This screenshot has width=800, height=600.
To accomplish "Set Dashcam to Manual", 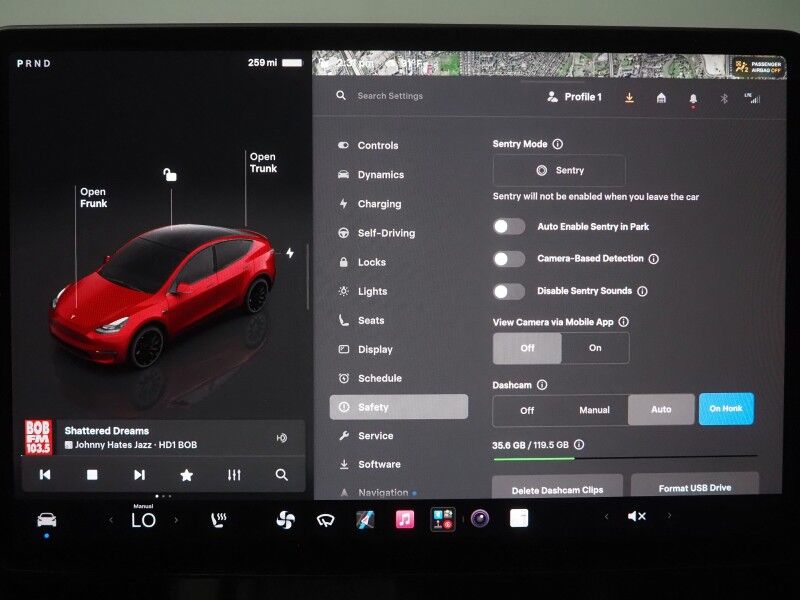I will (x=594, y=410).
